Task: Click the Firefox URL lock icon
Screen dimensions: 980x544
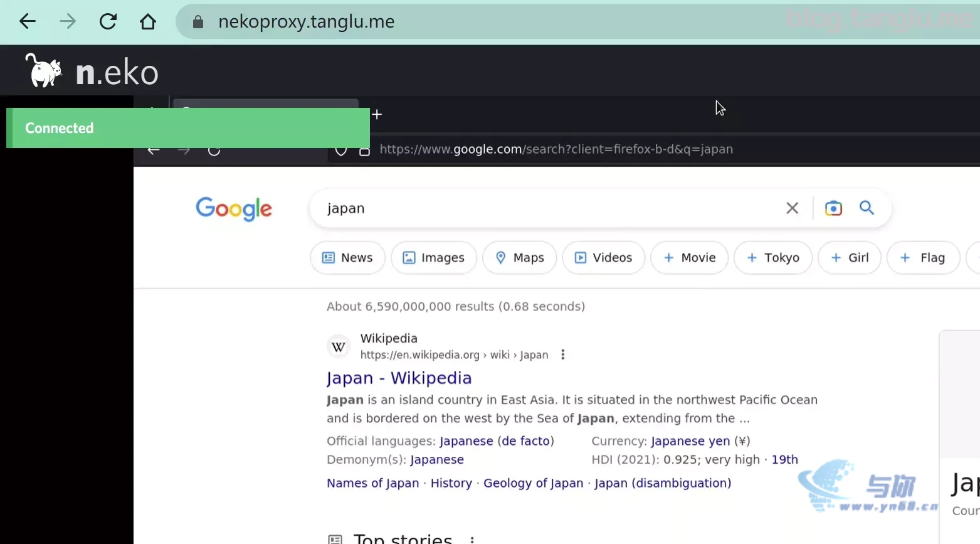Action: [364, 151]
